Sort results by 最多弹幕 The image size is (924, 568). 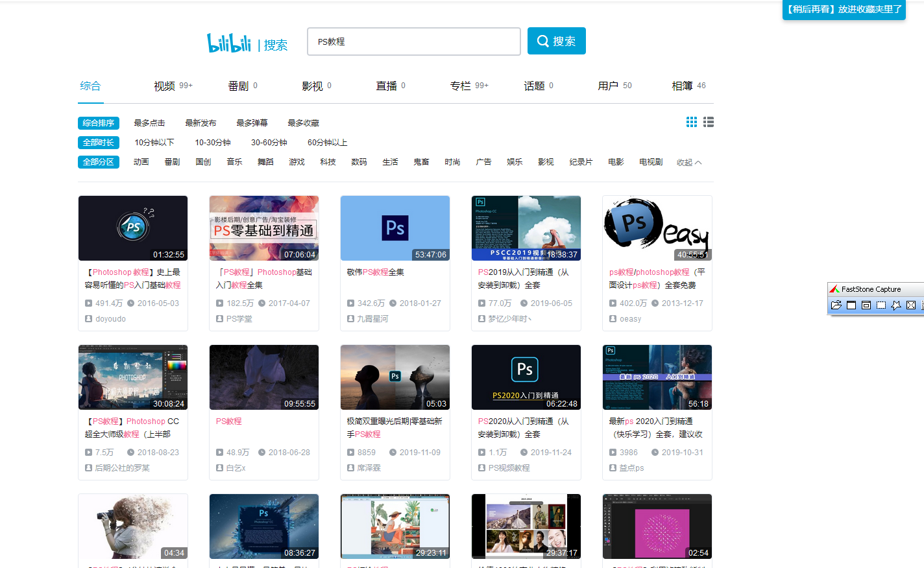[x=252, y=123]
